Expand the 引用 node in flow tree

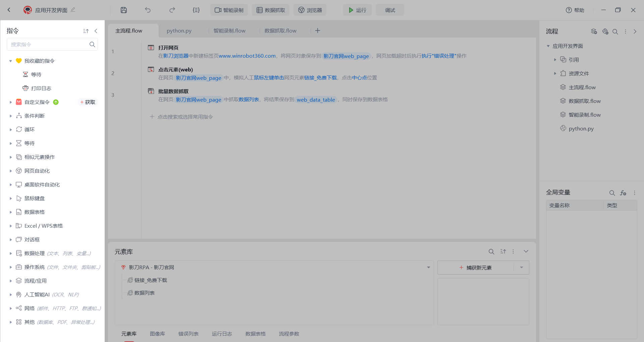click(555, 60)
